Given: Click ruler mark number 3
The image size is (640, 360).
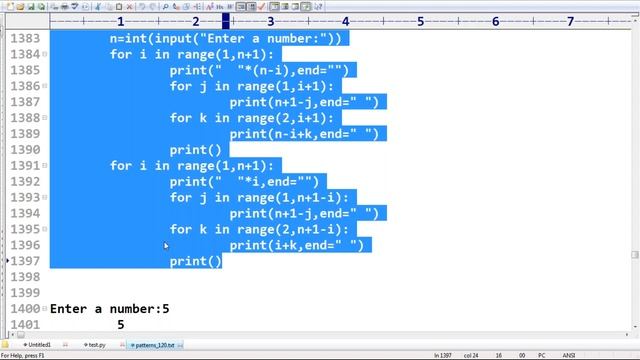Looking at the screenshot, I should pos(271,21).
